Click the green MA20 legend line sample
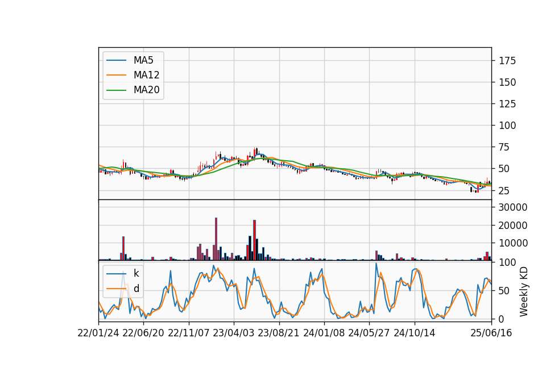The image size is (546, 392). (x=116, y=90)
